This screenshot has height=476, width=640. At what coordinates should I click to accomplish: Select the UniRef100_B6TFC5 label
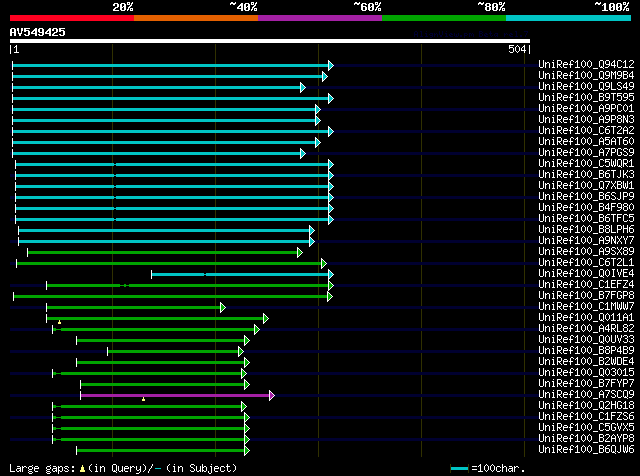[x=586, y=219]
